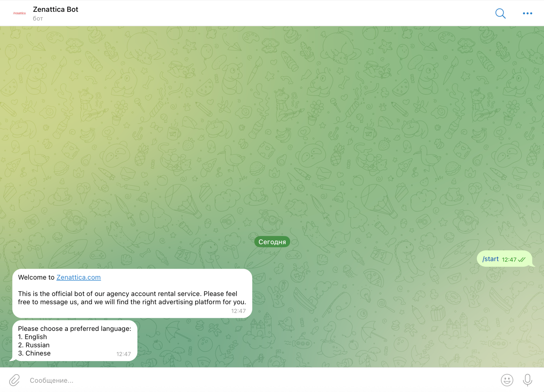Image resolution: width=544 pixels, height=392 pixels.
Task: Click 'Please choose a preferred language' text
Action: click(74, 328)
